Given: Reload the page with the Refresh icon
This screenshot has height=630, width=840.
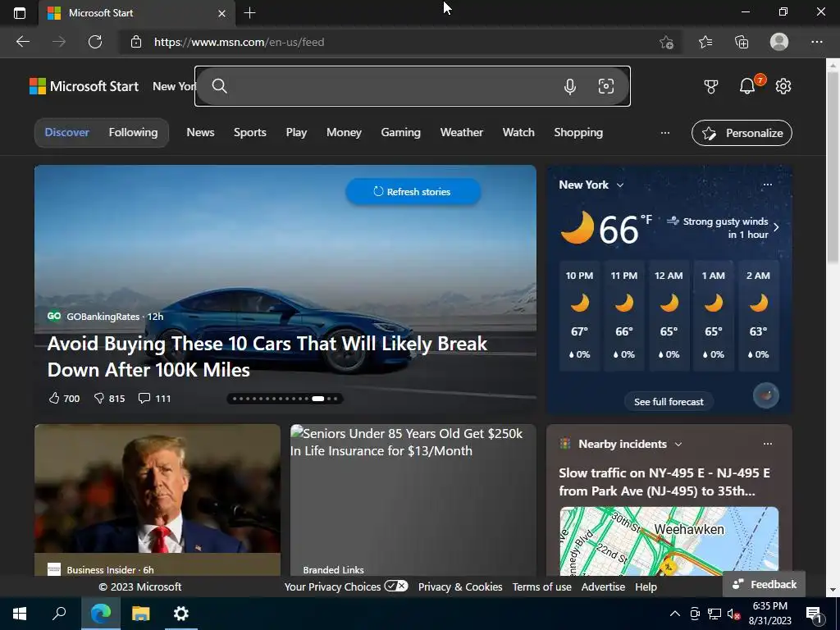Looking at the screenshot, I should click(95, 42).
